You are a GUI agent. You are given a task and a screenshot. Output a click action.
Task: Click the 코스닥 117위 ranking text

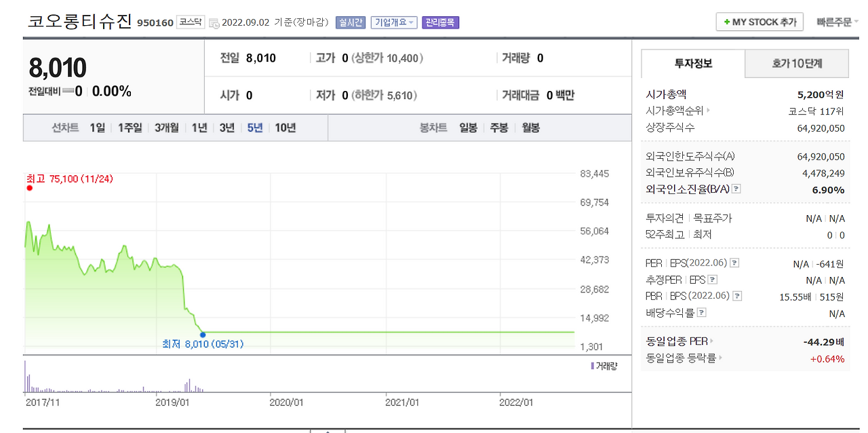(816, 111)
